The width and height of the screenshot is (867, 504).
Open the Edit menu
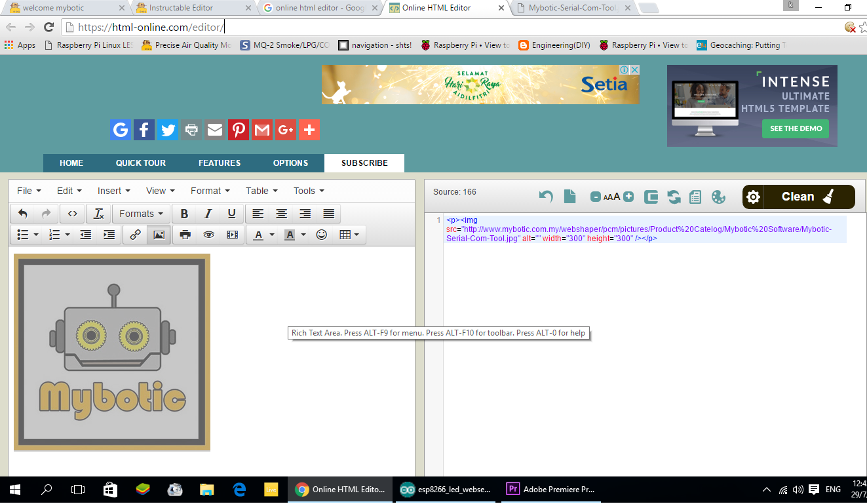pyautogui.click(x=69, y=191)
